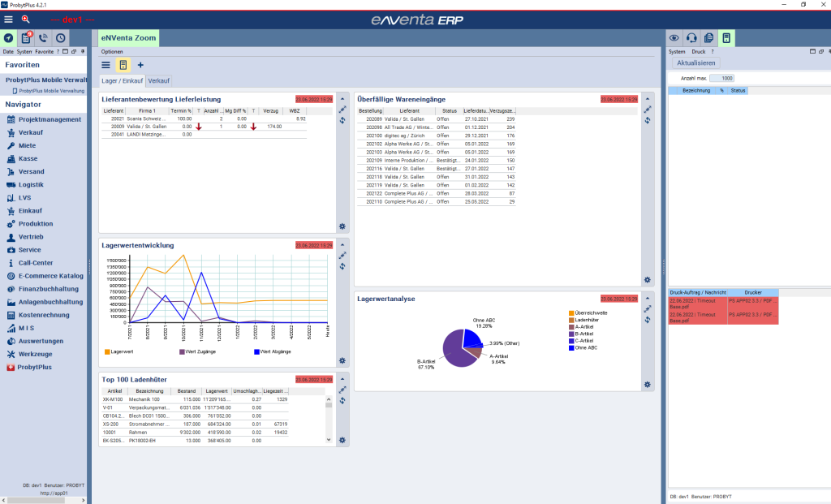Click the Aktualisieren button
The image size is (831, 504).
695,62
